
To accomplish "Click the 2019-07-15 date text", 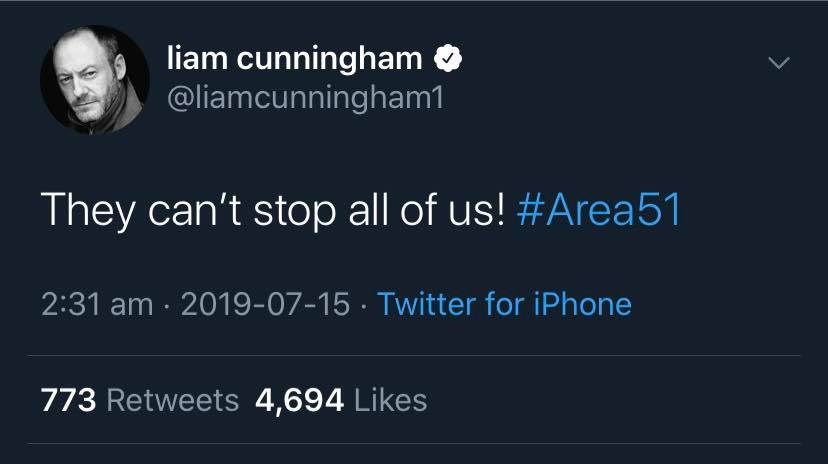I will (x=266, y=305).
